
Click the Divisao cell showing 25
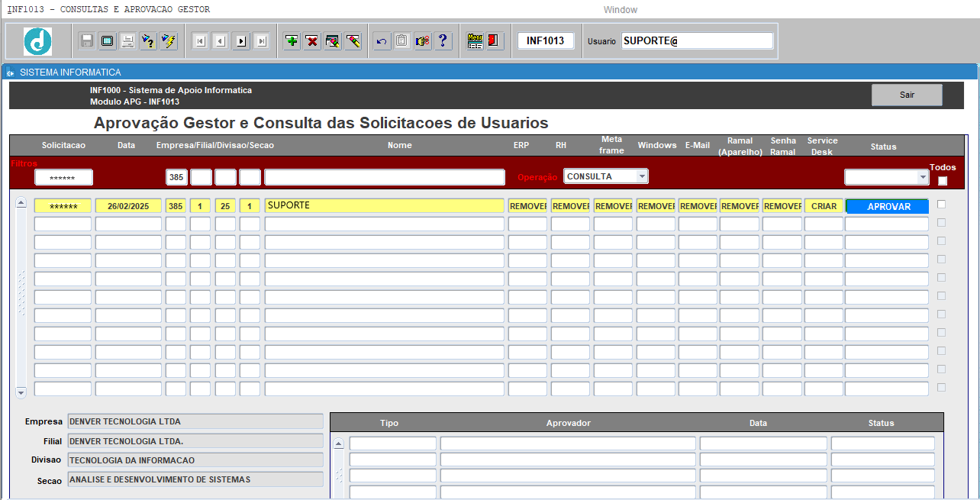point(225,206)
